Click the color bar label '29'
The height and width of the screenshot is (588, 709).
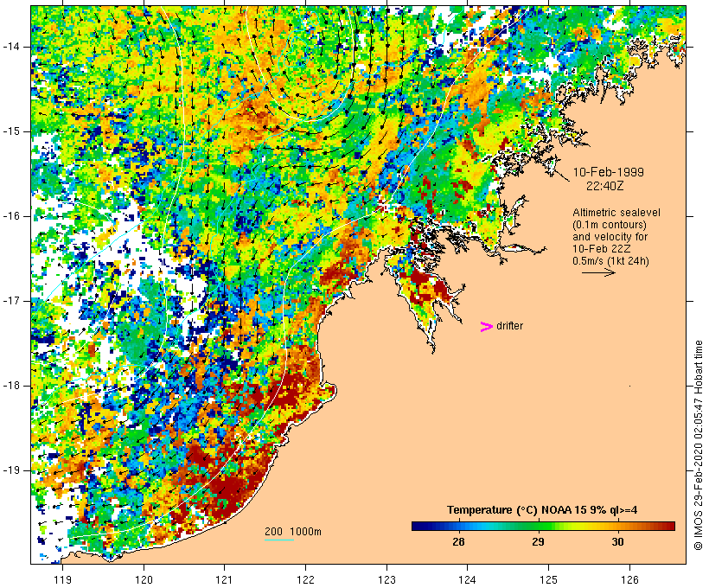538,541
